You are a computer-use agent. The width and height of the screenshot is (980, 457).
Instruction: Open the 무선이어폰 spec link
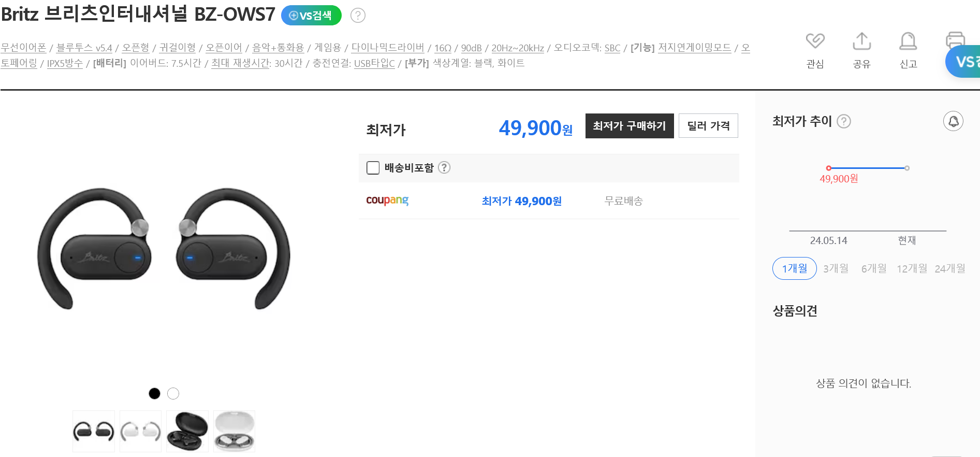coord(23,48)
